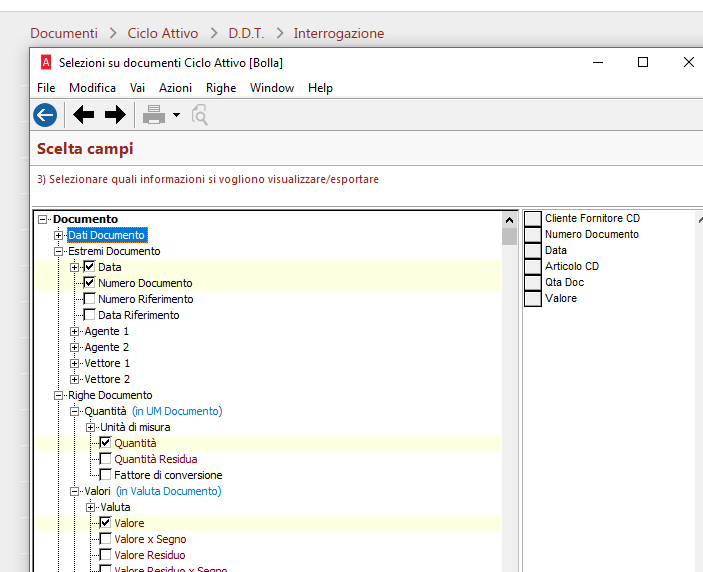Image resolution: width=703 pixels, height=572 pixels.
Task: Collapse the Quantità (in UM Documento) node
Action: pos(74,412)
